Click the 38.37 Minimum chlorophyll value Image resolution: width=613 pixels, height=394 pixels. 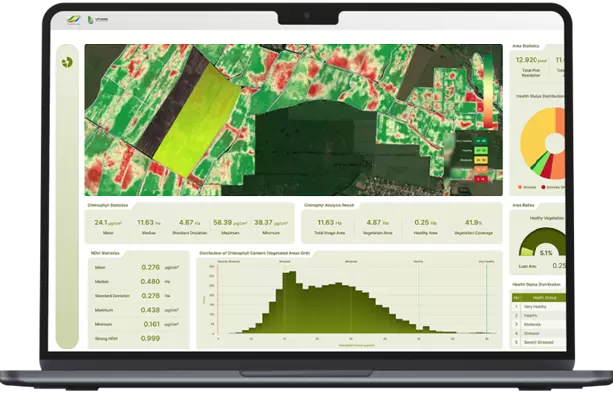[271, 222]
